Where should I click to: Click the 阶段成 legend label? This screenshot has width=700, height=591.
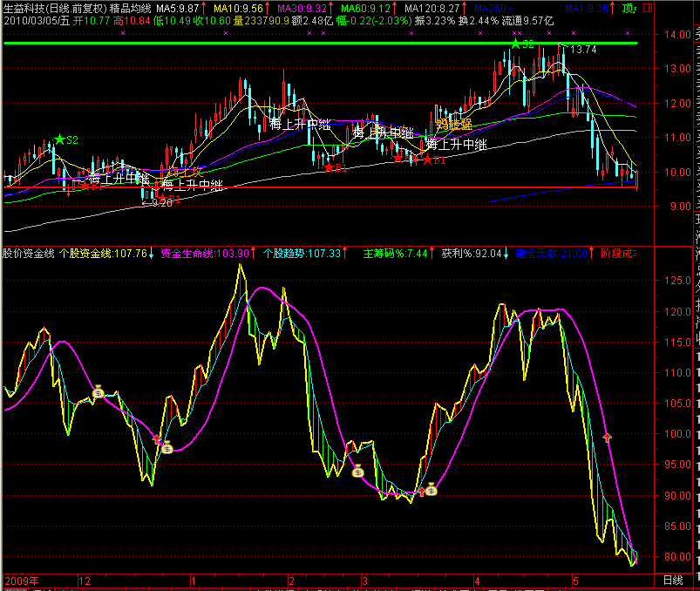[x=618, y=254]
